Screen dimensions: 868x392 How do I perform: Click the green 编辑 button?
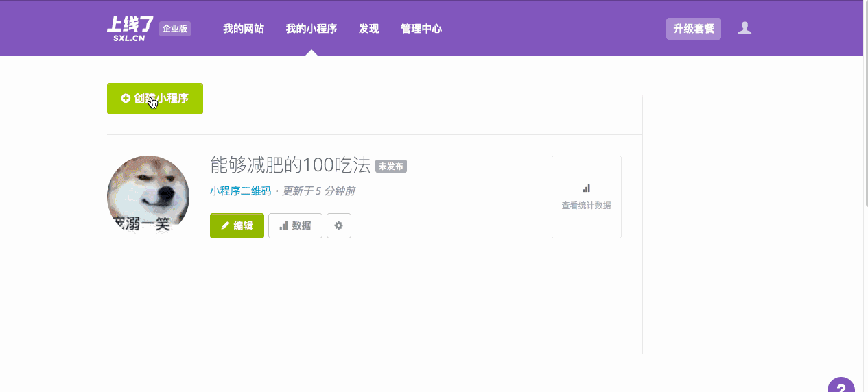pos(237,225)
